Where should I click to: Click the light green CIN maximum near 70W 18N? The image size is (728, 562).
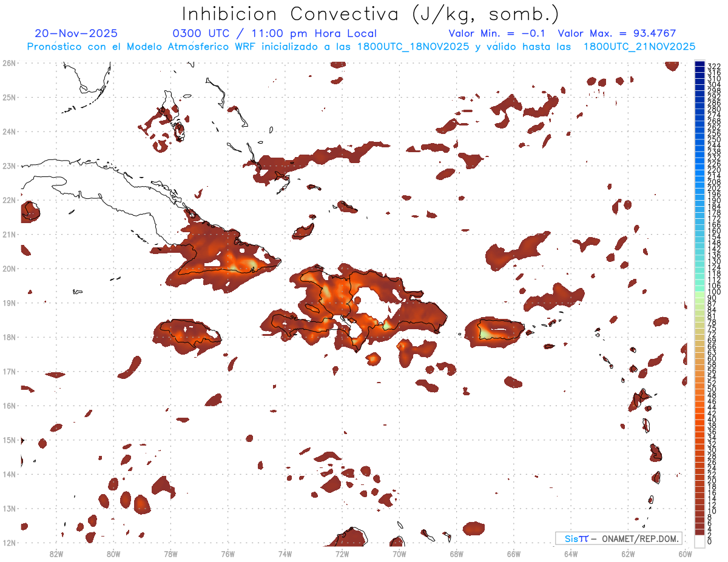click(x=386, y=324)
